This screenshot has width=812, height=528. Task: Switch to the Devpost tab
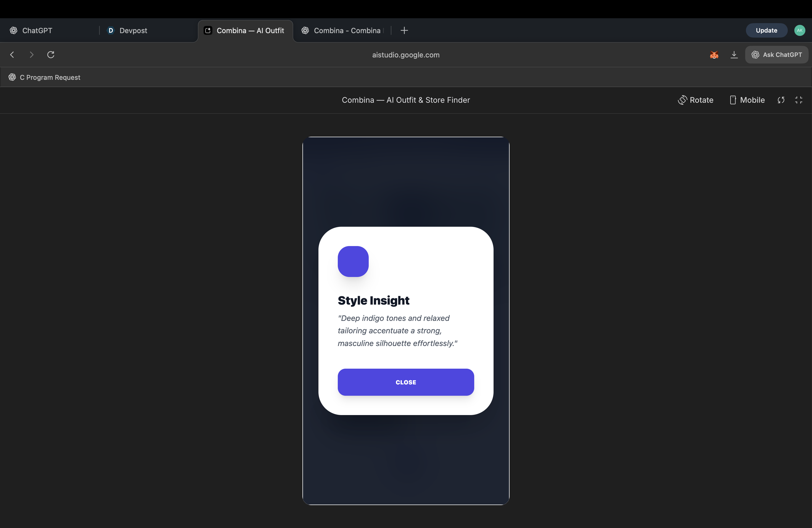[x=133, y=30]
